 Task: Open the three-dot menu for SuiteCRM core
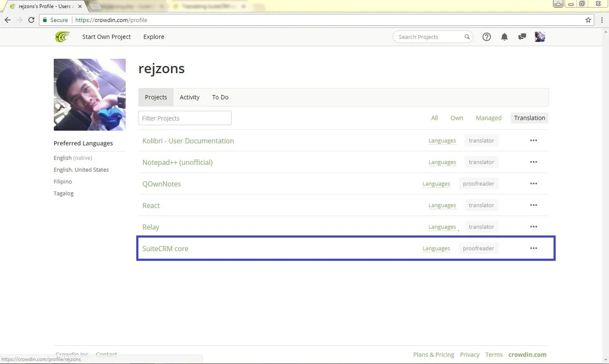click(533, 249)
